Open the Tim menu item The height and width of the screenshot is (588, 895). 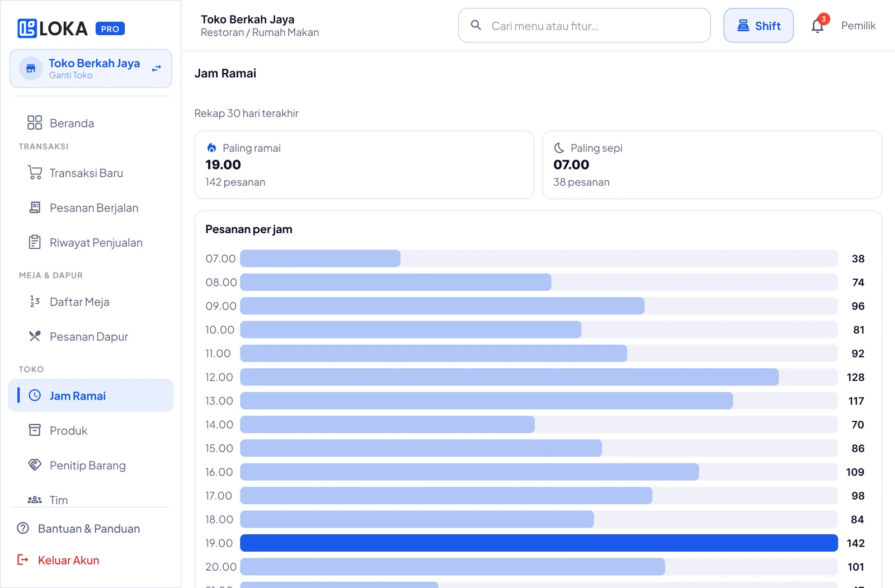click(x=91, y=500)
